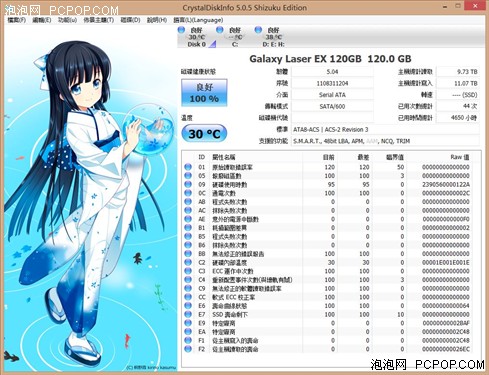Click status orb for attribute ID 09

click(188, 184)
